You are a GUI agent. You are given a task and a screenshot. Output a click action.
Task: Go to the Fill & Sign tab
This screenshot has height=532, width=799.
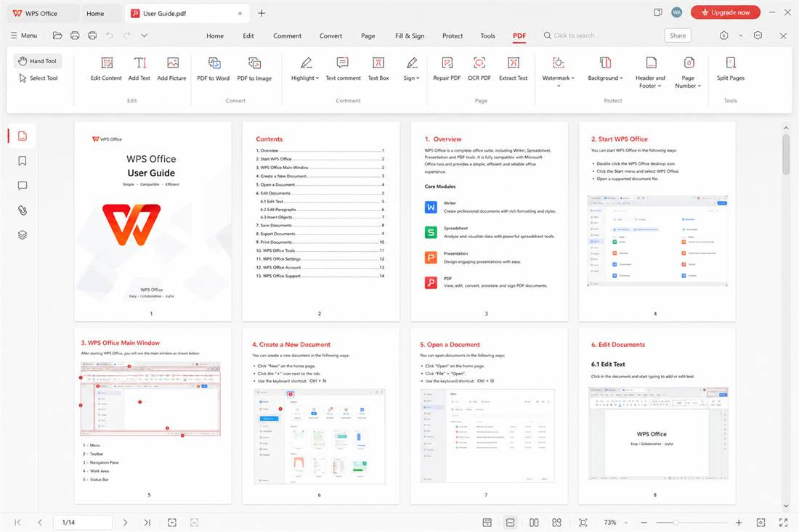410,36
